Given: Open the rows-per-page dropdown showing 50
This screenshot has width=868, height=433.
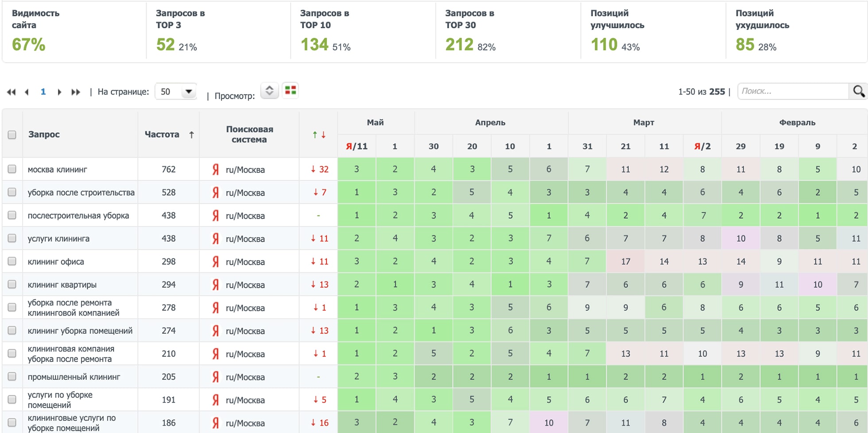Looking at the screenshot, I should (x=176, y=92).
